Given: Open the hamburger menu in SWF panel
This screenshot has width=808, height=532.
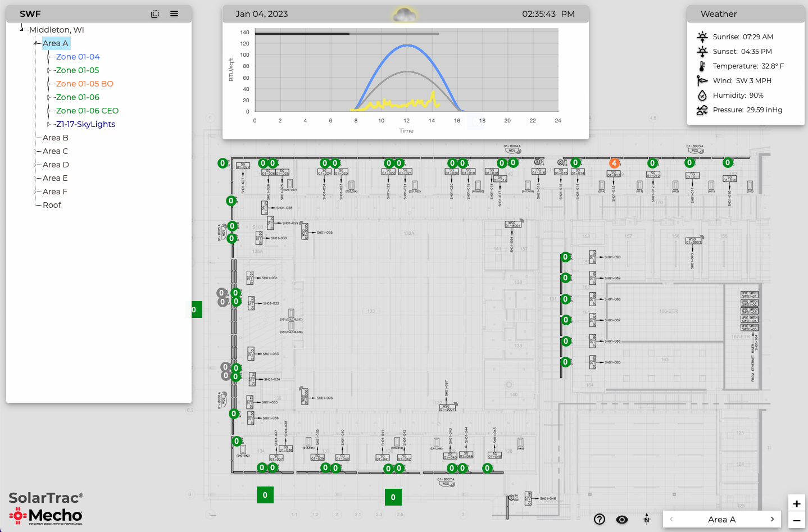Looking at the screenshot, I should pyautogui.click(x=174, y=14).
